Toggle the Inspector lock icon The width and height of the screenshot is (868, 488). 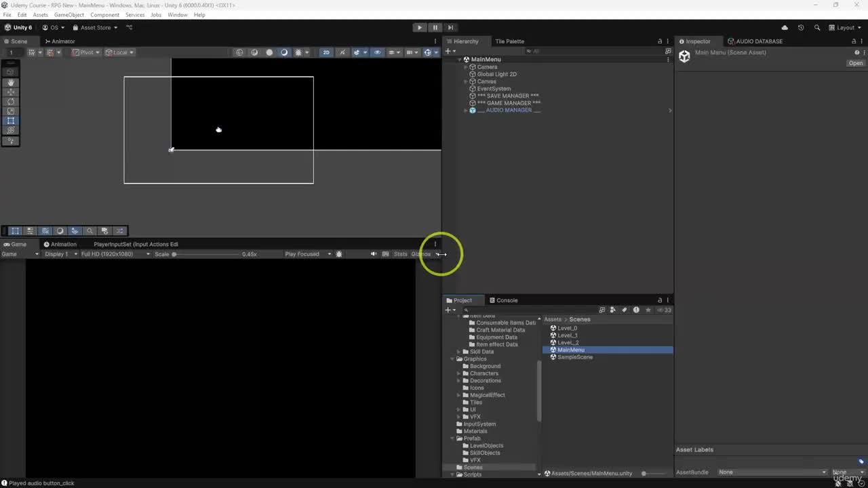click(x=854, y=41)
